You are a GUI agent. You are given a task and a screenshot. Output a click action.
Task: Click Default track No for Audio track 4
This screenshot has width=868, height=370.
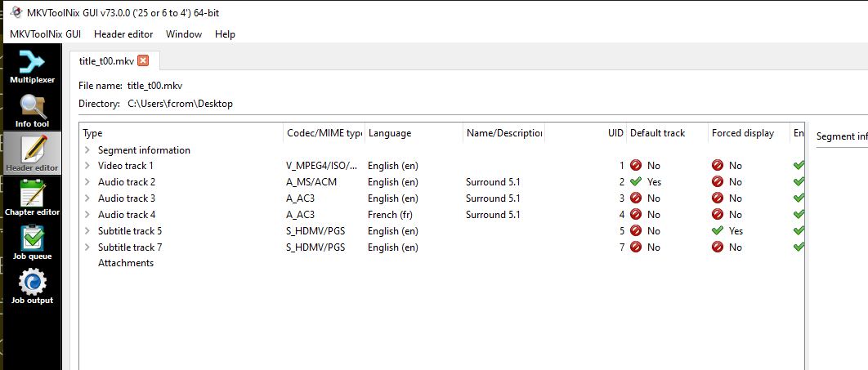point(645,215)
